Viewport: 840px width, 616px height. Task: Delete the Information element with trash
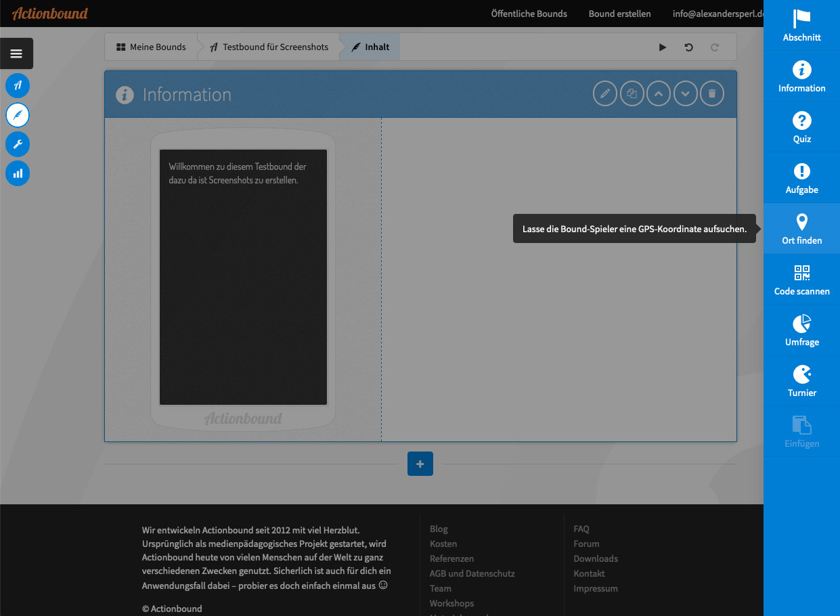click(712, 93)
